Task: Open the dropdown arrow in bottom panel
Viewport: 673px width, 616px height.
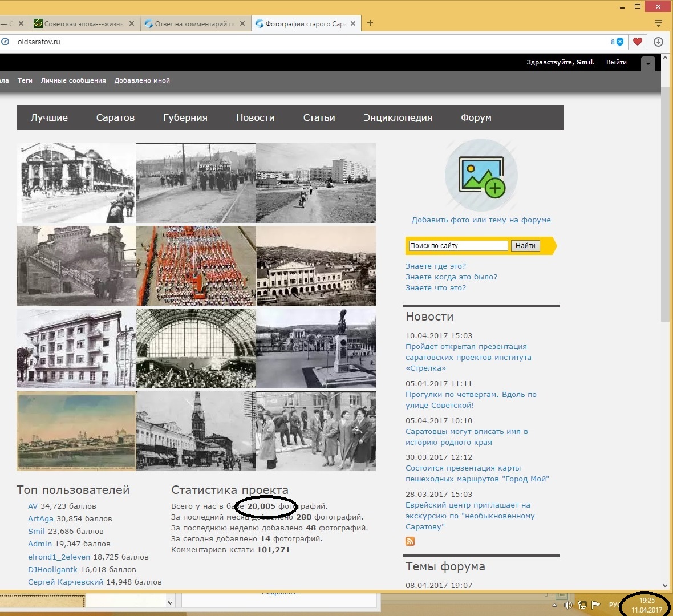Action: (169, 602)
